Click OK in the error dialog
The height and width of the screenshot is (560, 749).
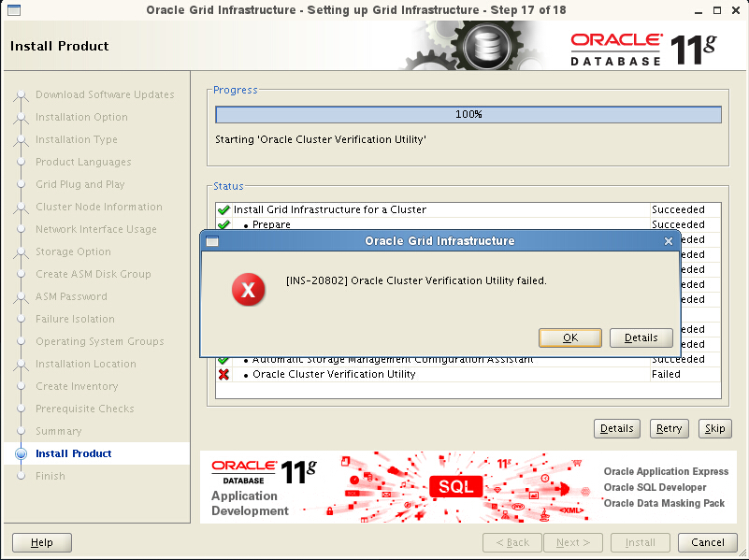point(569,337)
